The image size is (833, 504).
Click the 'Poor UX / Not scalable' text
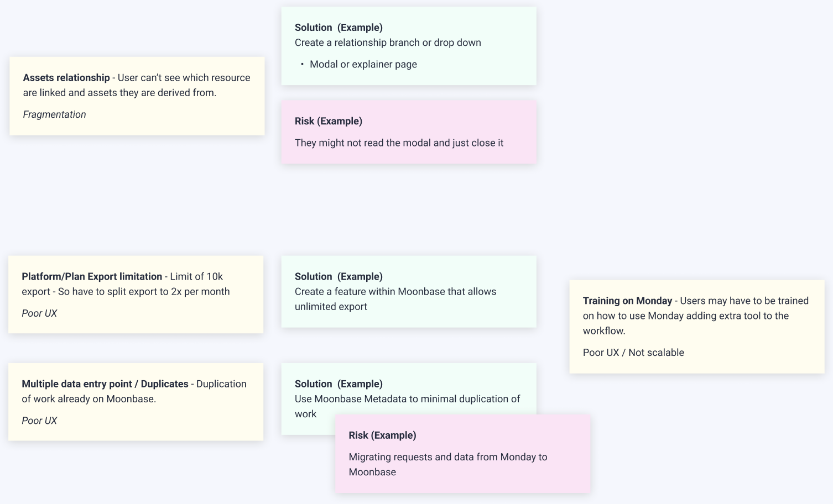[633, 353]
